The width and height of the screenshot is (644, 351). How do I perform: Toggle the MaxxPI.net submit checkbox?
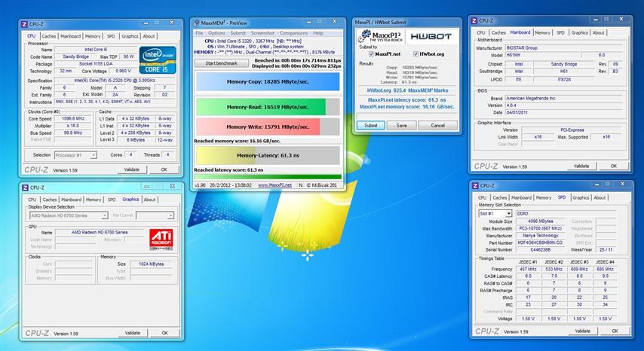click(x=371, y=53)
